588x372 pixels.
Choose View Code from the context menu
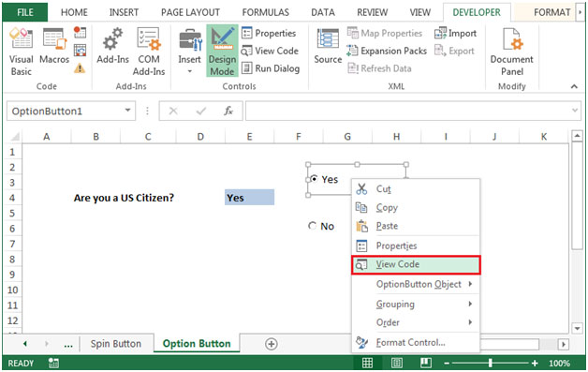pos(416,264)
